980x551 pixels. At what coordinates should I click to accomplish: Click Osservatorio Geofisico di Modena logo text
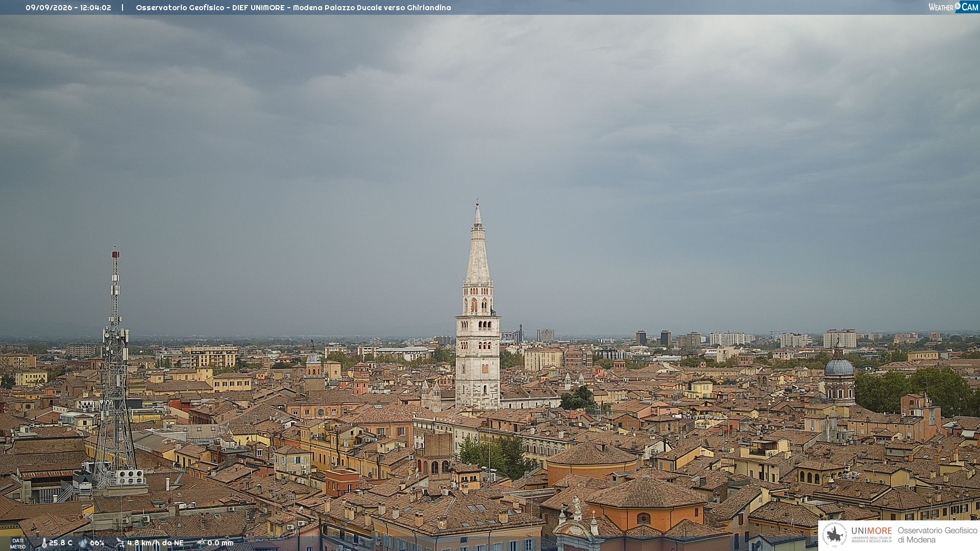[x=937, y=535]
